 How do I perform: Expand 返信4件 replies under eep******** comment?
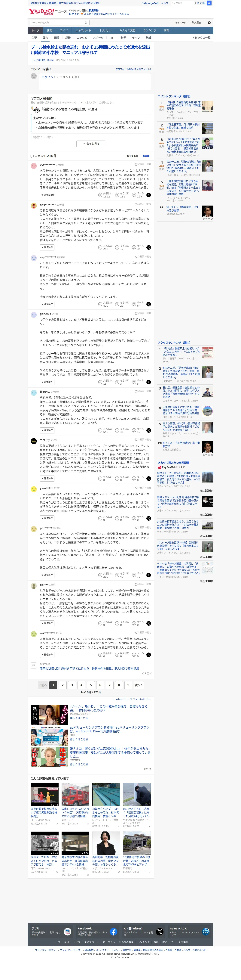[47, 304]
